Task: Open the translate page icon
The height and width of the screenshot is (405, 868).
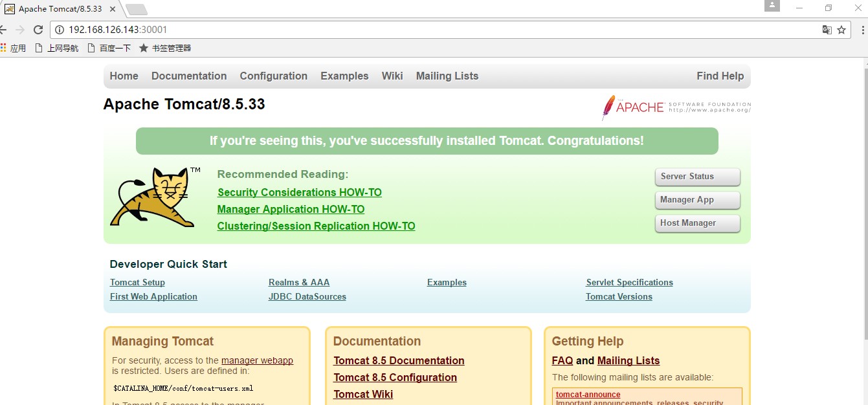Action: click(827, 30)
